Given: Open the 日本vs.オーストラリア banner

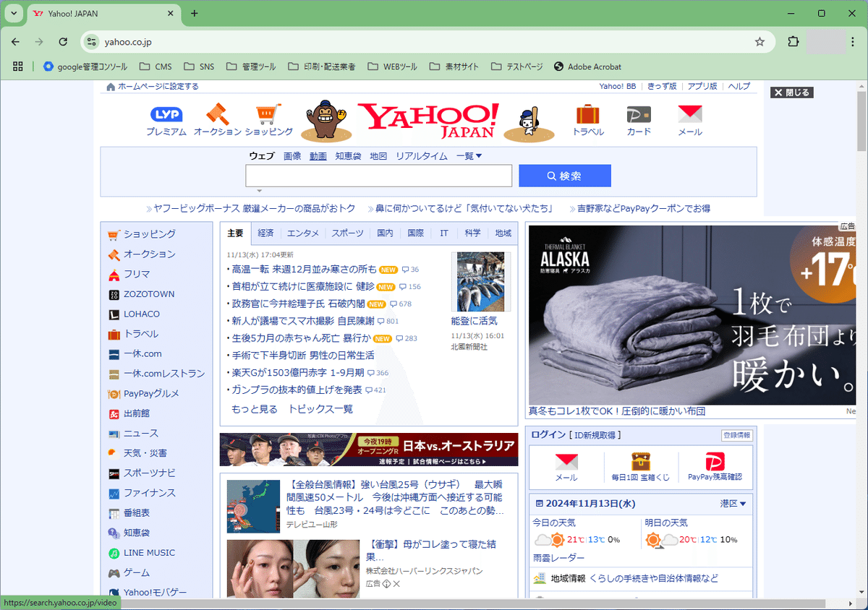Looking at the screenshot, I should 369,450.
